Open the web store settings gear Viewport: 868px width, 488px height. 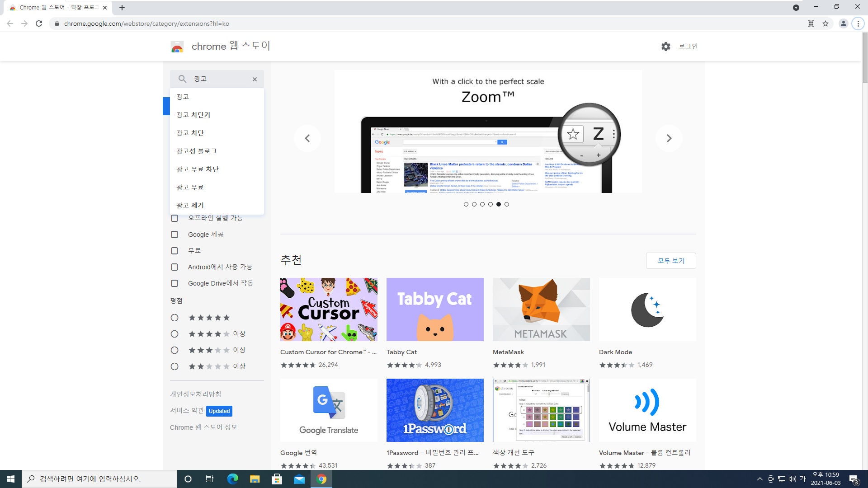click(x=665, y=47)
